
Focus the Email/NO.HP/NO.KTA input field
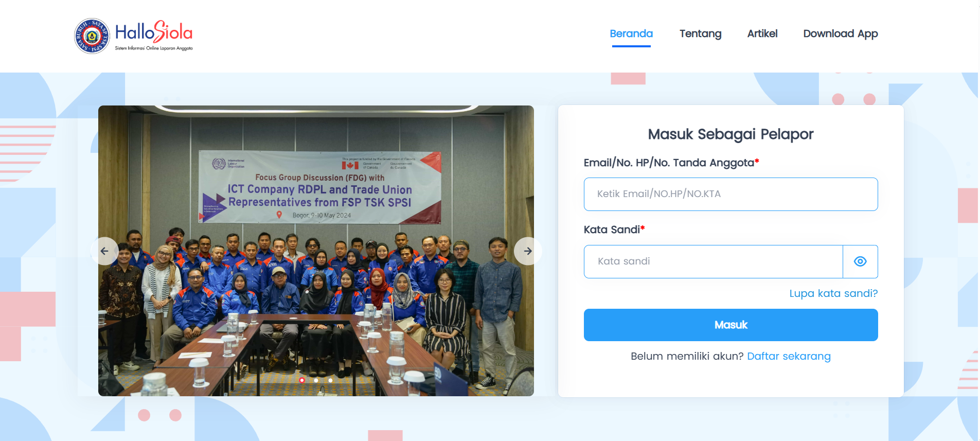pos(730,194)
